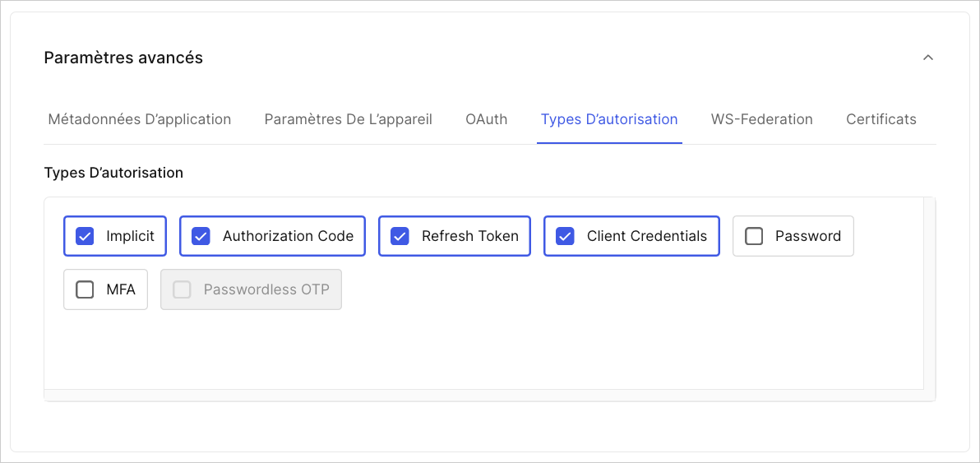Click the disabled Passwordless OTP checkbox
The image size is (980, 463).
(182, 289)
